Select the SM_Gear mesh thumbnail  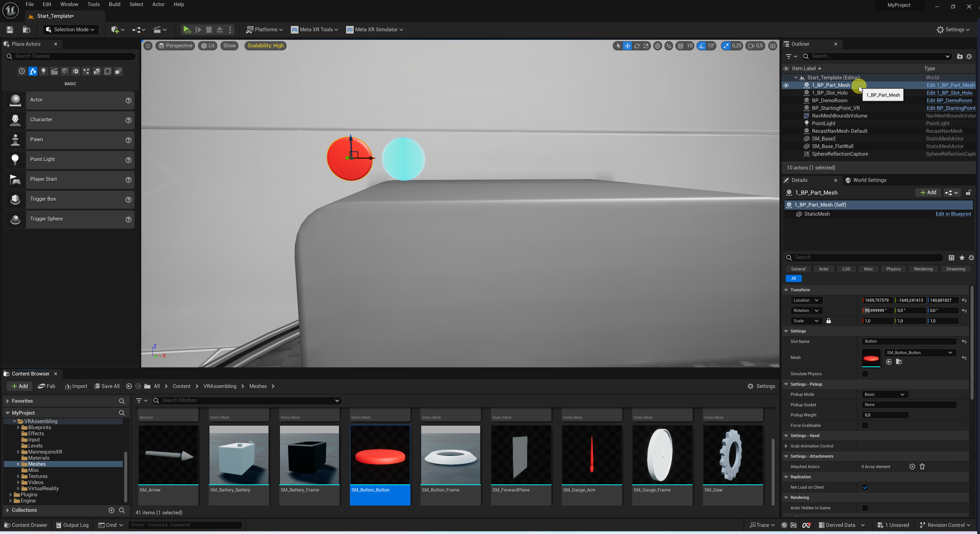(x=732, y=455)
